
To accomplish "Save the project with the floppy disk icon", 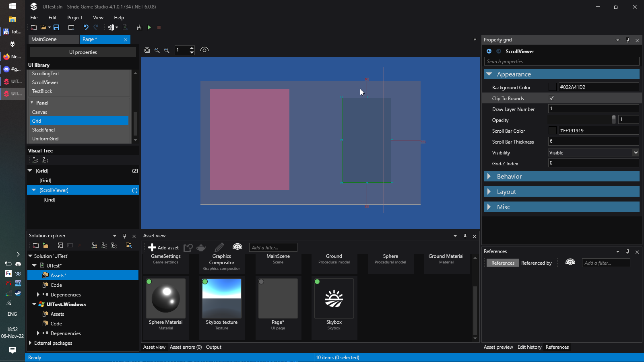I will (56, 27).
